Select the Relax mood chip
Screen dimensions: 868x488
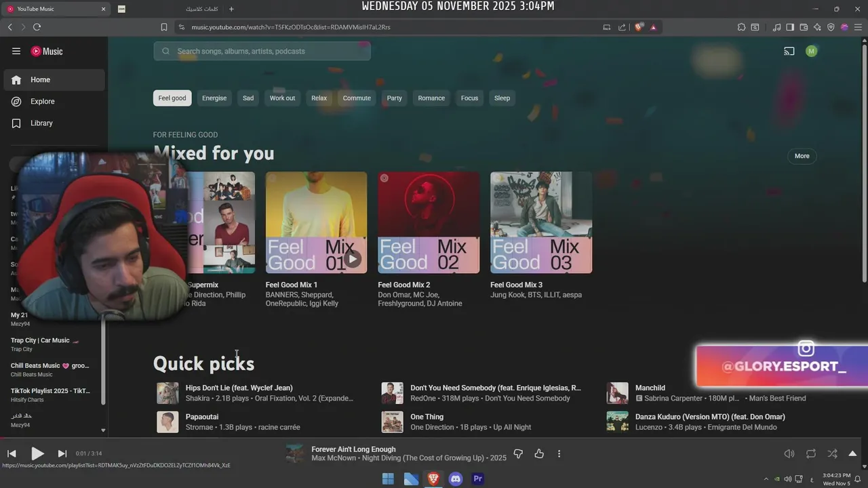[319, 98]
